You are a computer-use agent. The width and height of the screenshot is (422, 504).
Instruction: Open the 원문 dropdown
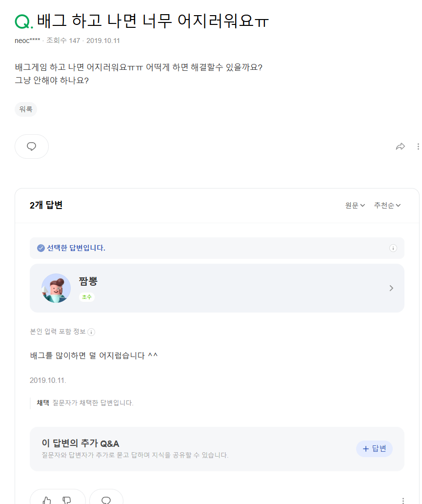click(x=355, y=206)
